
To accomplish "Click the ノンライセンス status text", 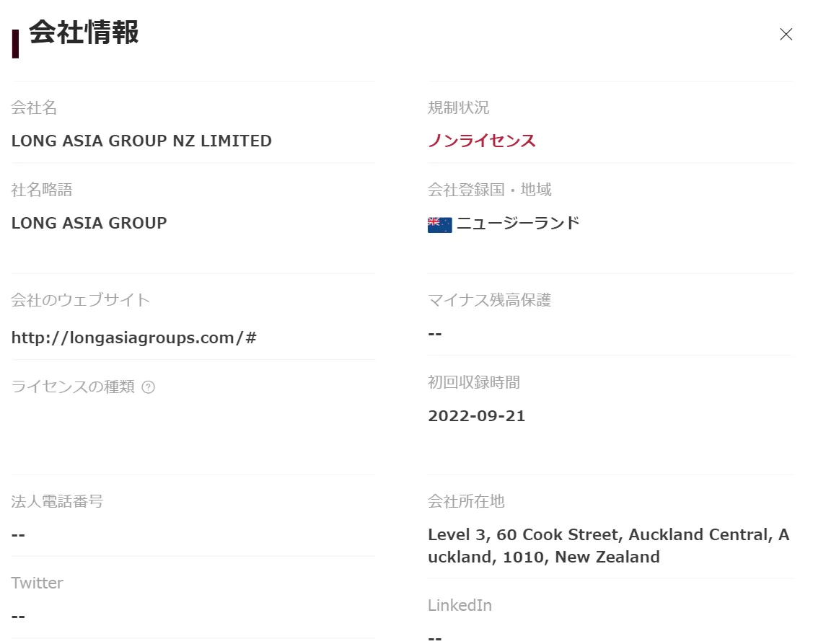I will tap(482, 141).
